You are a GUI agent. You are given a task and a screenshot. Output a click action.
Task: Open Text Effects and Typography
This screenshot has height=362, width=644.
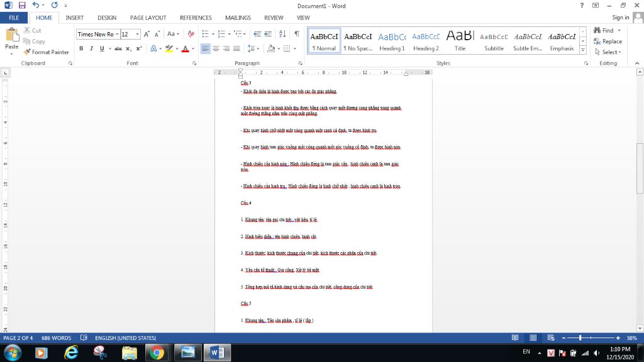153,48
